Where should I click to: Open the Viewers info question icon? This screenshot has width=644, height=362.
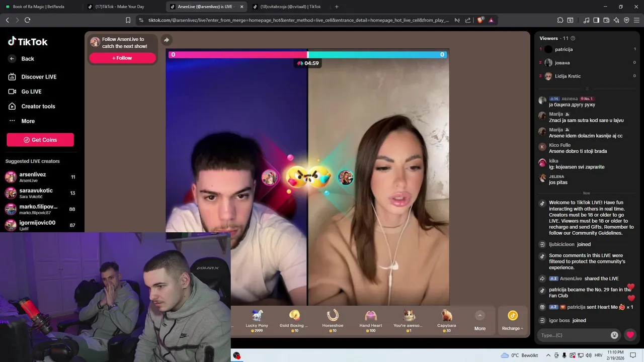(573, 38)
